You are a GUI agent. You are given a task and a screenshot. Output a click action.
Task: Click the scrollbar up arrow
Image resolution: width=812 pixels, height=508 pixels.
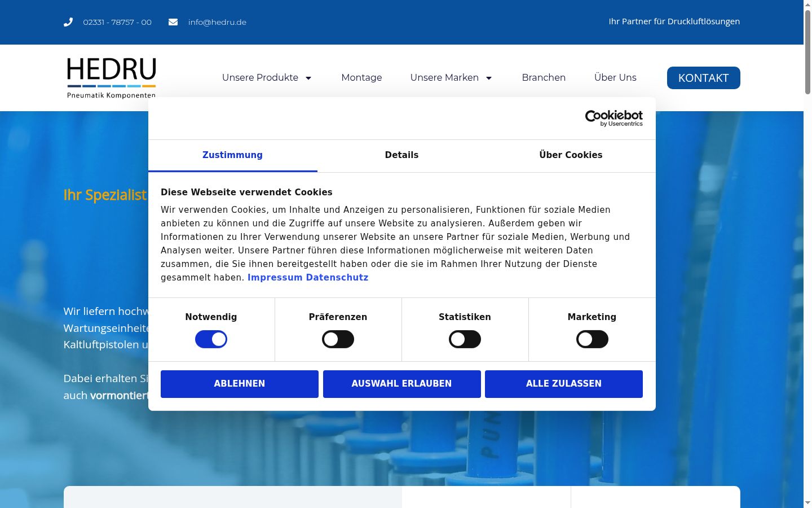pos(807,4)
